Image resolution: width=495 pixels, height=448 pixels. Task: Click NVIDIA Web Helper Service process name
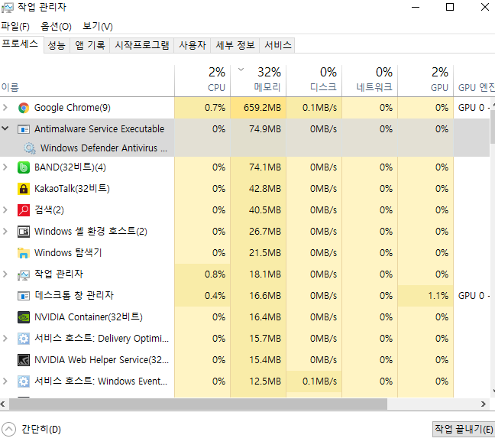pyautogui.click(x=102, y=360)
